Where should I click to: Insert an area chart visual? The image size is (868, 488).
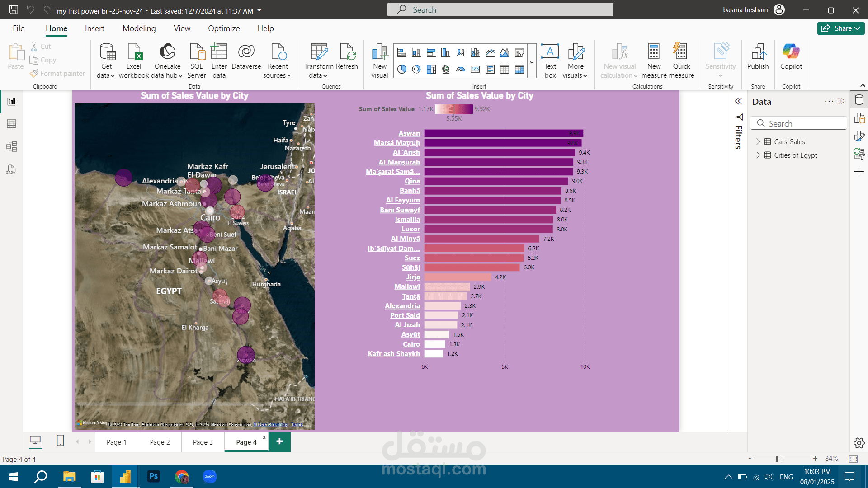[505, 53]
